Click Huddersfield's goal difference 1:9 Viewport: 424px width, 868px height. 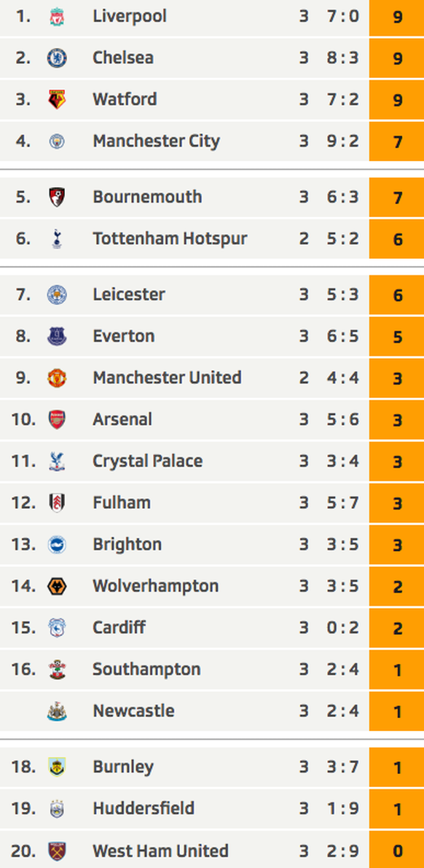(342, 809)
